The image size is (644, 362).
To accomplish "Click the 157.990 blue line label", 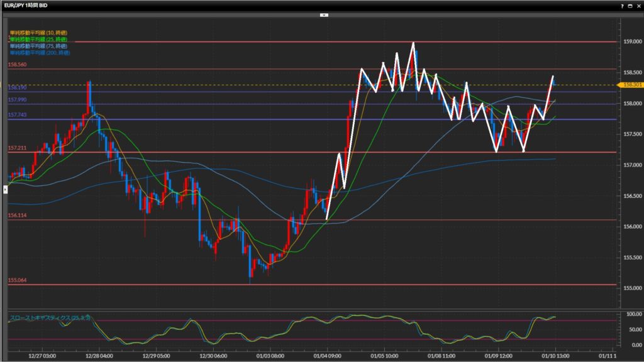I will tap(16, 100).
